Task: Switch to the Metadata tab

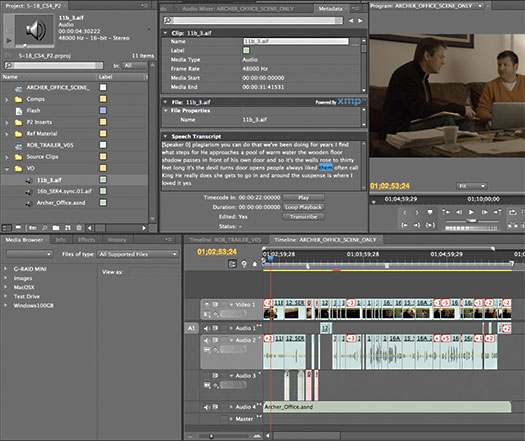Action: point(330,9)
